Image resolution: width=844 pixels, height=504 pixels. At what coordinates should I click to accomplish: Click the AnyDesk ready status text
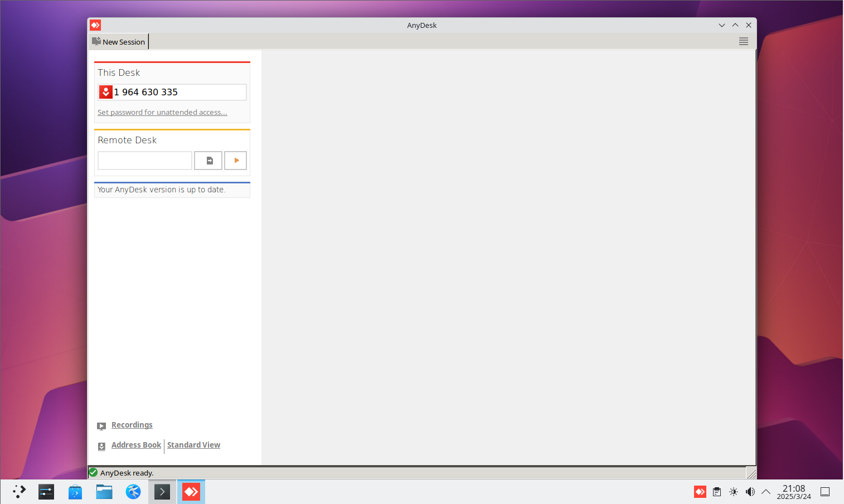[x=127, y=473]
